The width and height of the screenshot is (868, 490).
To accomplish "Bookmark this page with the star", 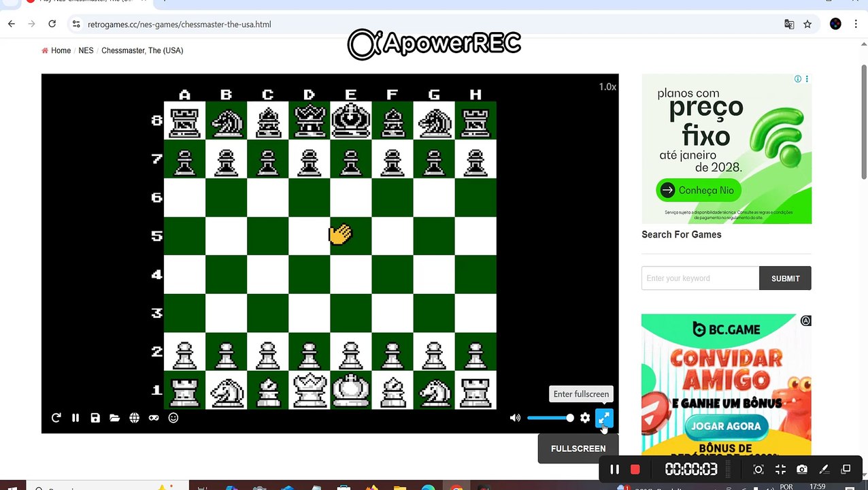I will pyautogui.click(x=807, y=24).
